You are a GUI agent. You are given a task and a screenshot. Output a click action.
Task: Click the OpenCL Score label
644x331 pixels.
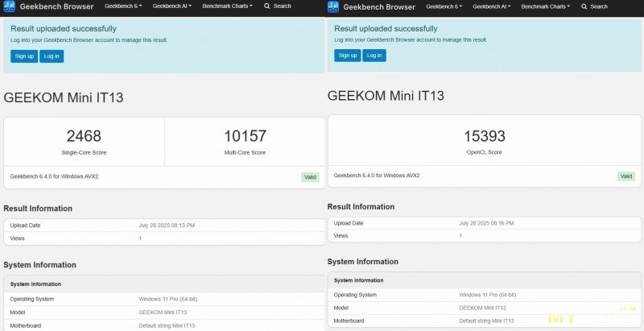tap(485, 152)
